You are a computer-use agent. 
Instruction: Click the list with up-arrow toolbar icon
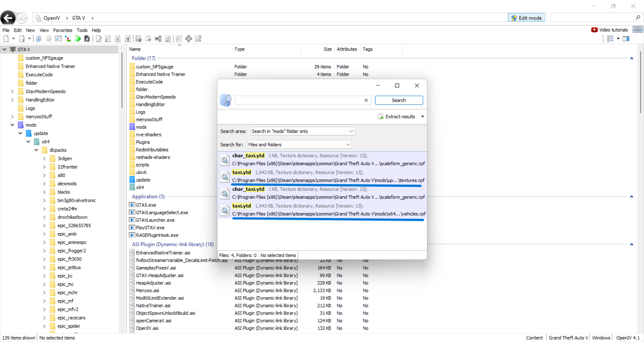139,39
